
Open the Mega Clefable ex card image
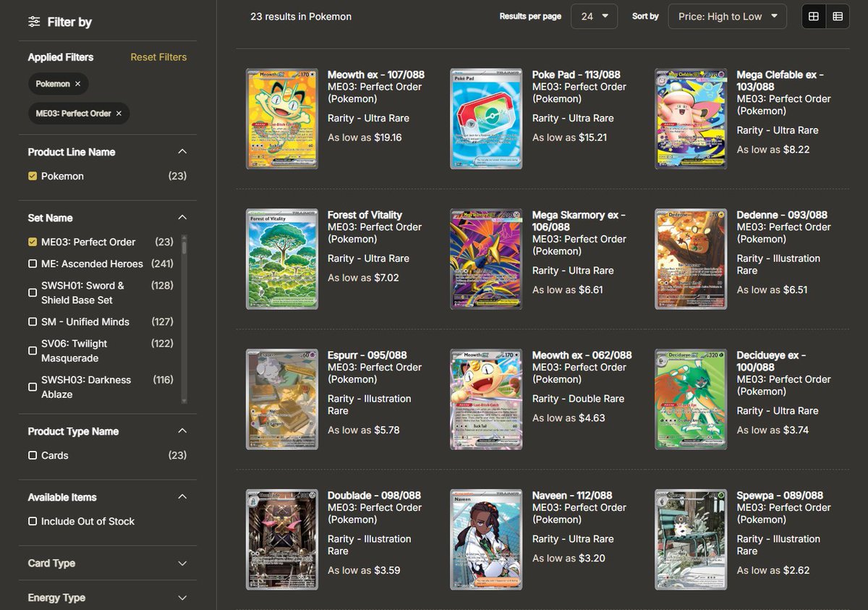click(x=691, y=119)
